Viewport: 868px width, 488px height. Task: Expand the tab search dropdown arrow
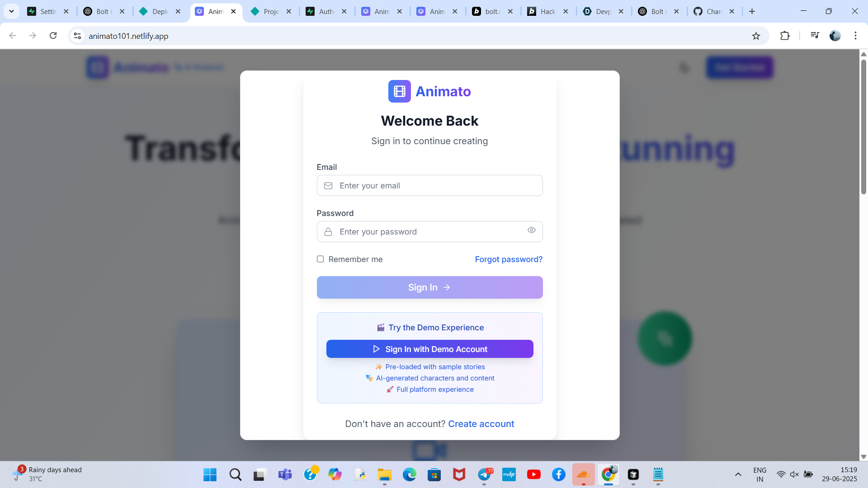(x=11, y=11)
